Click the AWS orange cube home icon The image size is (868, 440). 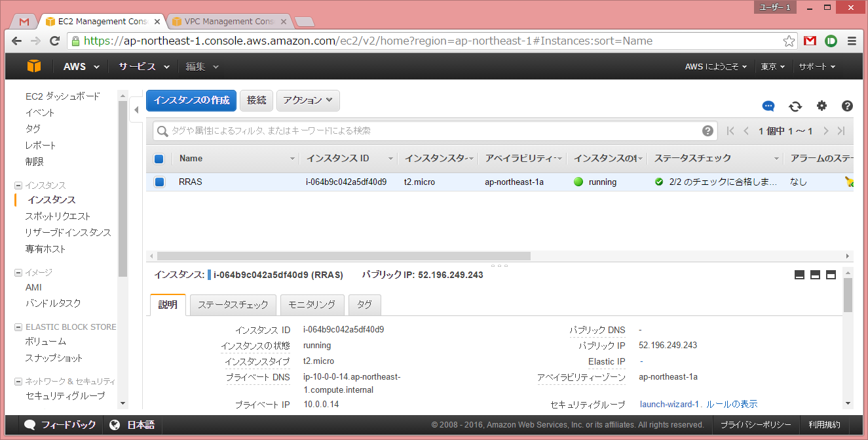(34, 66)
